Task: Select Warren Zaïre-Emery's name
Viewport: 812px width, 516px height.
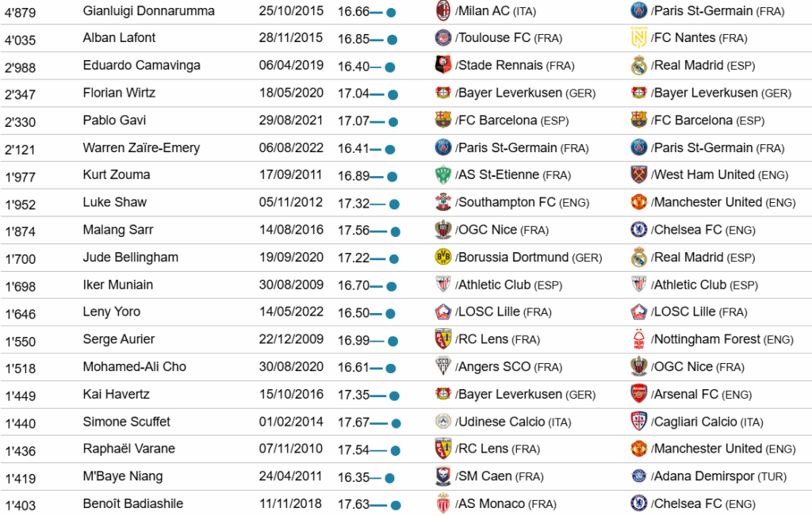Action: pyautogui.click(x=141, y=147)
